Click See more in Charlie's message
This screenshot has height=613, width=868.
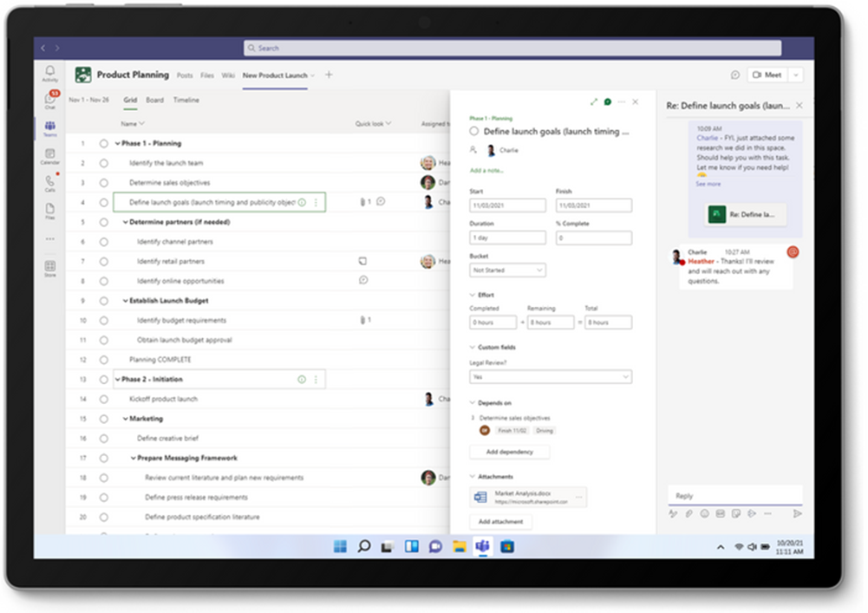coord(708,184)
